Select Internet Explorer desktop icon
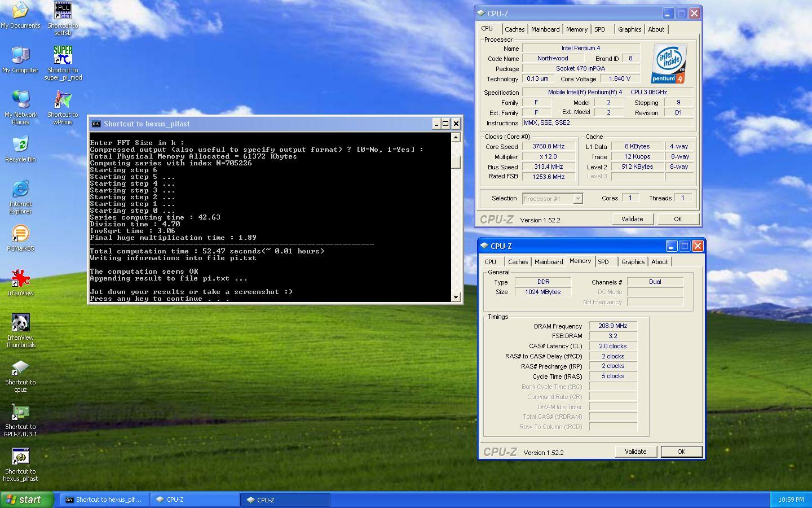This screenshot has width=812, height=508. (x=20, y=197)
